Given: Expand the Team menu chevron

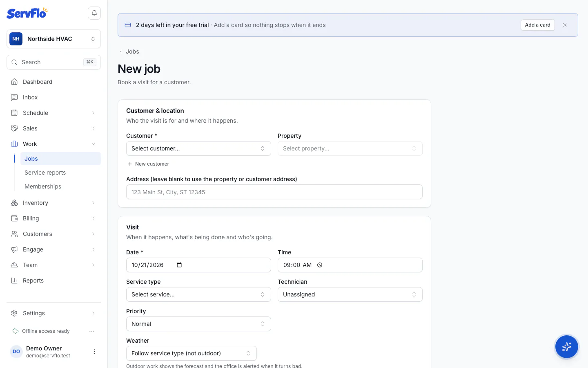Looking at the screenshot, I should [x=94, y=265].
